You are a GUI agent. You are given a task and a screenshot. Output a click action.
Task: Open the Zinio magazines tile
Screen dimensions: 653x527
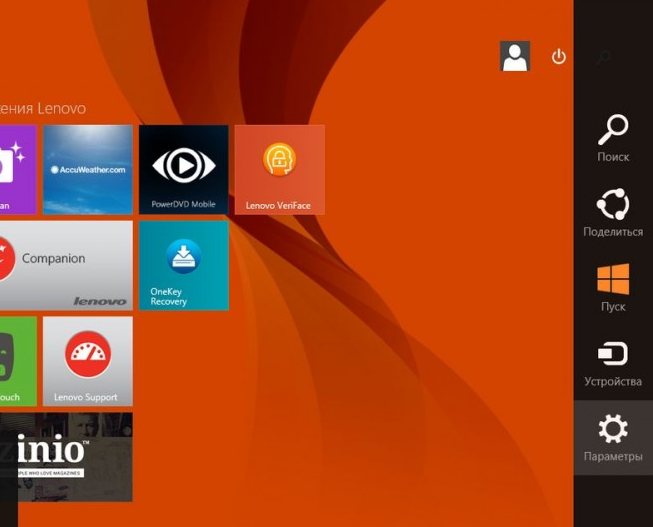click(66, 456)
